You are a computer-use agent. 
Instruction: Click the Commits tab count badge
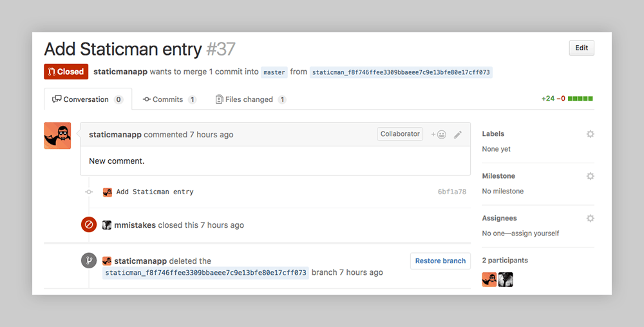pyautogui.click(x=192, y=99)
